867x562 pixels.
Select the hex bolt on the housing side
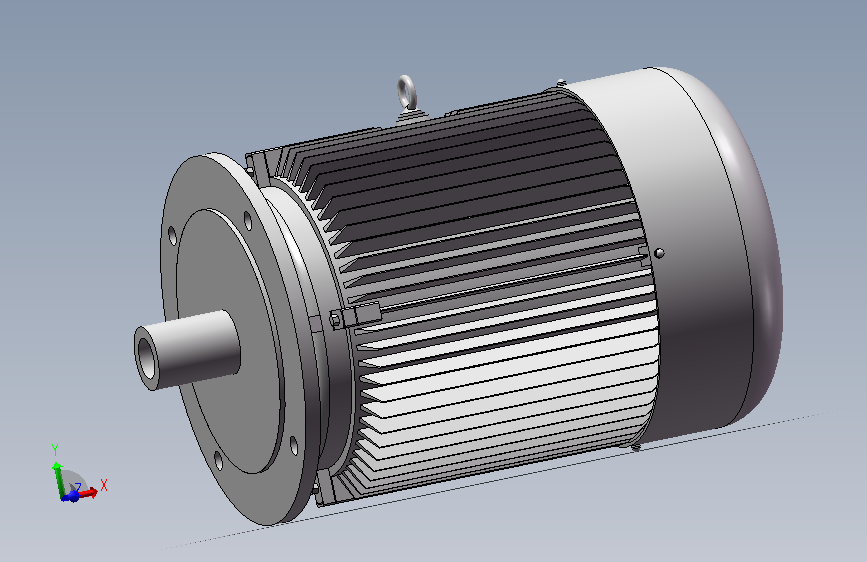coord(336,319)
